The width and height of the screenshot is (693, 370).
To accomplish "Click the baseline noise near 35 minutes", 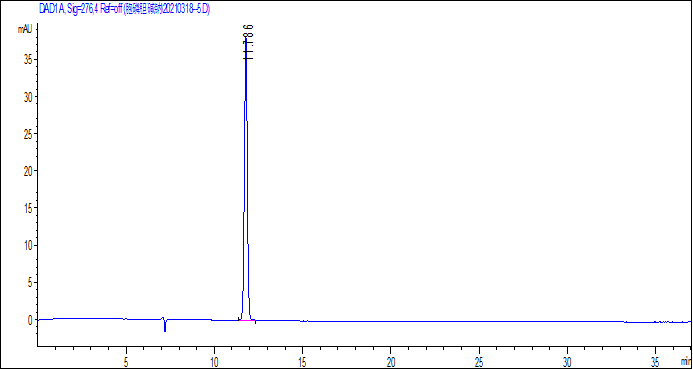I will 661,322.
